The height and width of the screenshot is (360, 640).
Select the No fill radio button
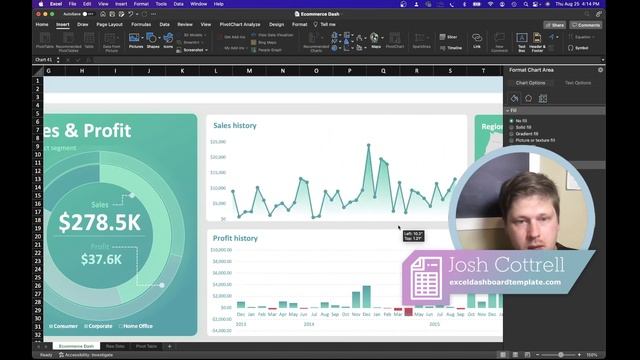tap(511, 121)
